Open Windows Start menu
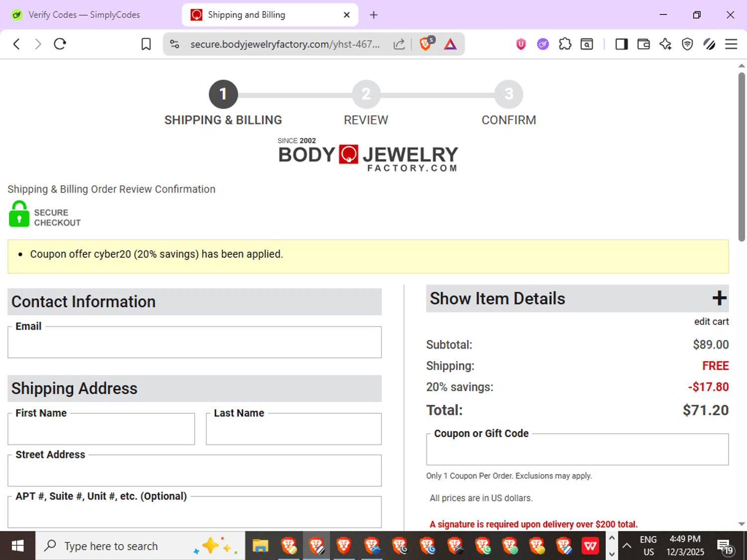The image size is (747, 560). click(x=17, y=546)
